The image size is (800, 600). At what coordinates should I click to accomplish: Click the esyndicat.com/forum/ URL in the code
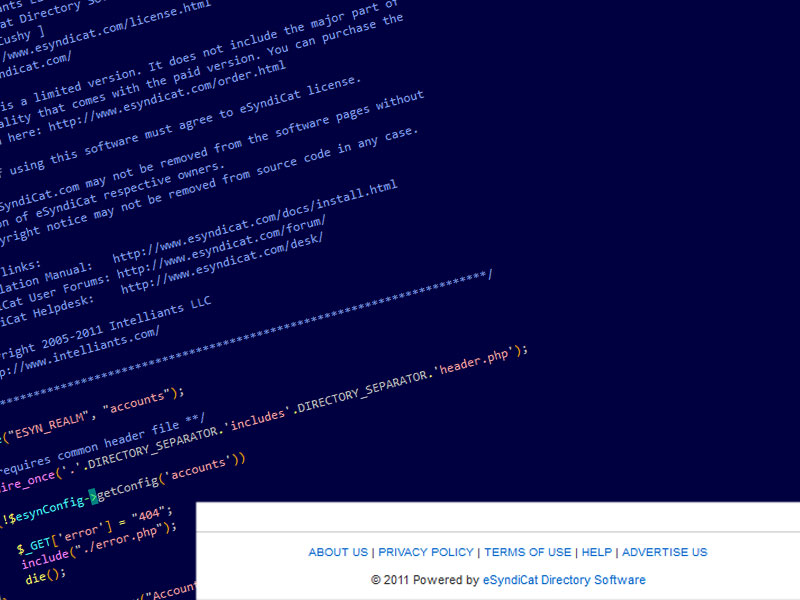point(221,247)
